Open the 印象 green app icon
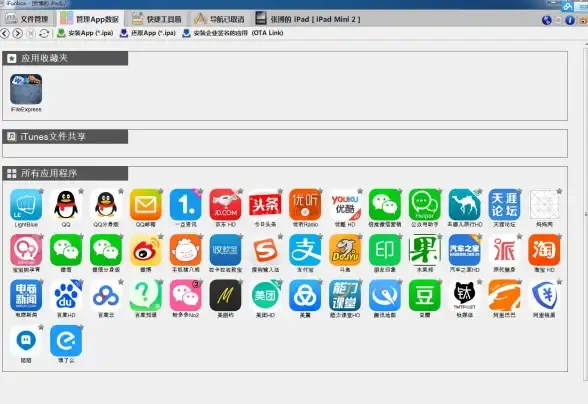 [385, 250]
